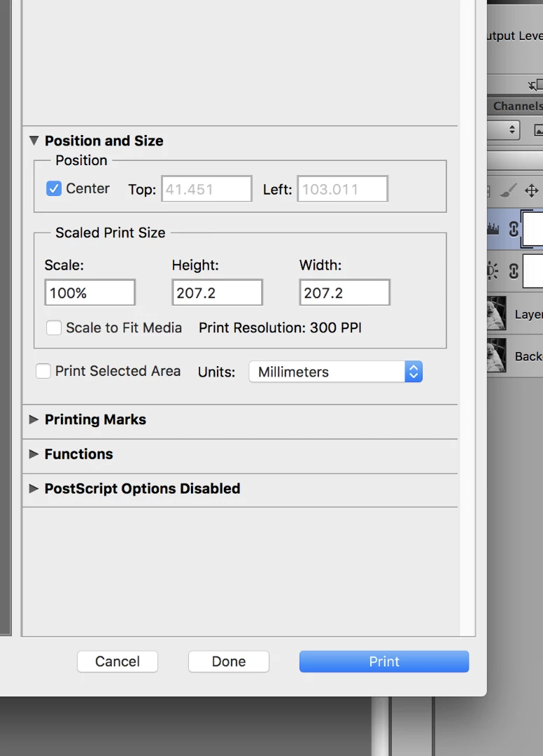Click the Top position field

point(206,189)
